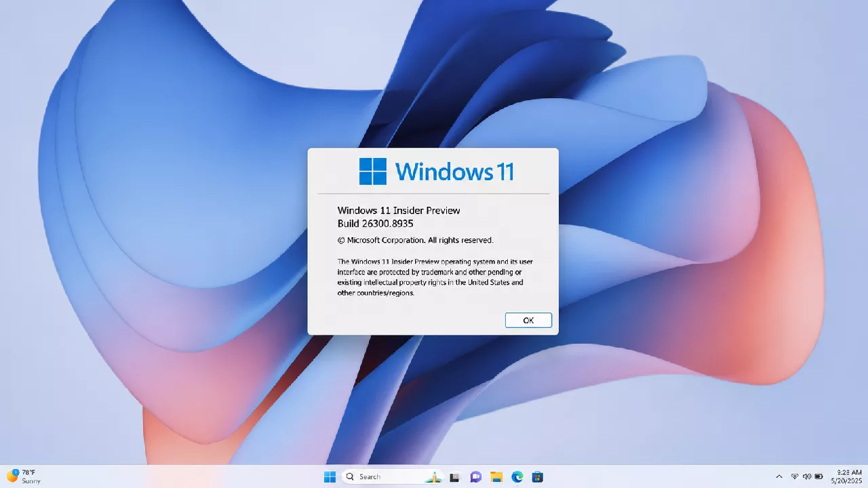Click the Wi-Fi network icon

[x=795, y=476]
